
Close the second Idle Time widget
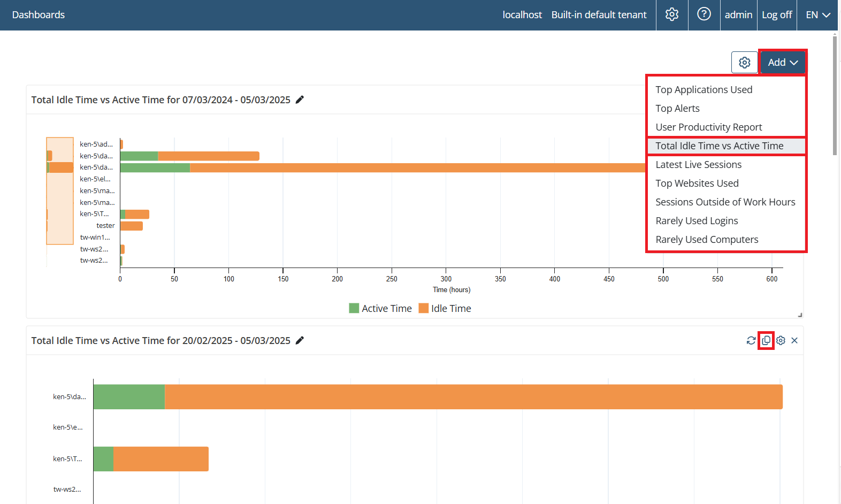point(794,340)
